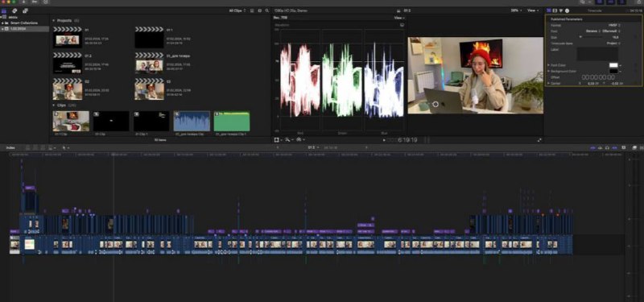The height and width of the screenshot is (302, 644).
Task: Expand the Font Color parameter
Action: (548, 65)
